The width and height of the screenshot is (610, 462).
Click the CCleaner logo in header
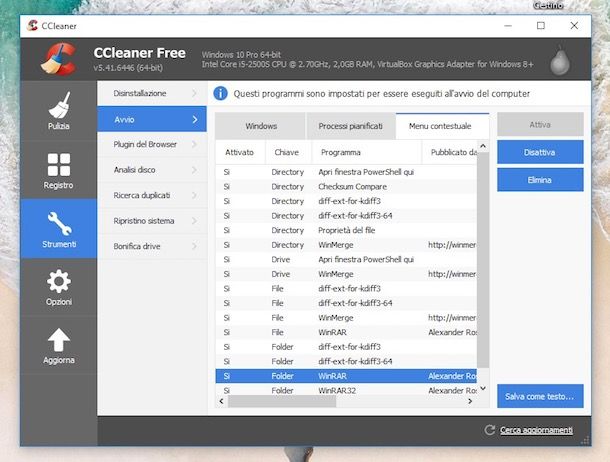[58, 58]
